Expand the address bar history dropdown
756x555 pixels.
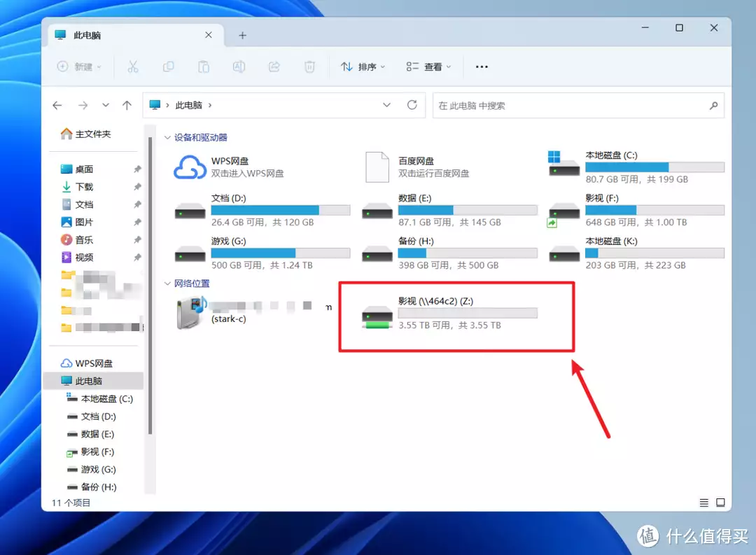tap(386, 105)
